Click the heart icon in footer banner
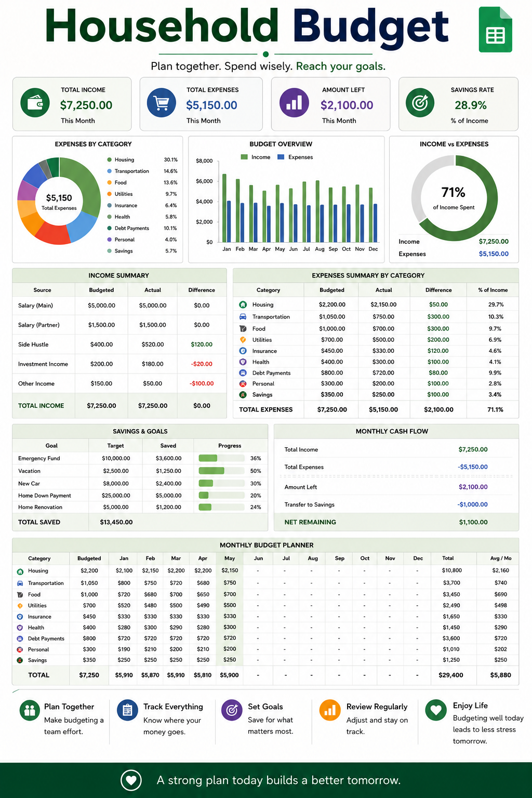Image resolution: width=532 pixels, height=798 pixels. [x=131, y=780]
